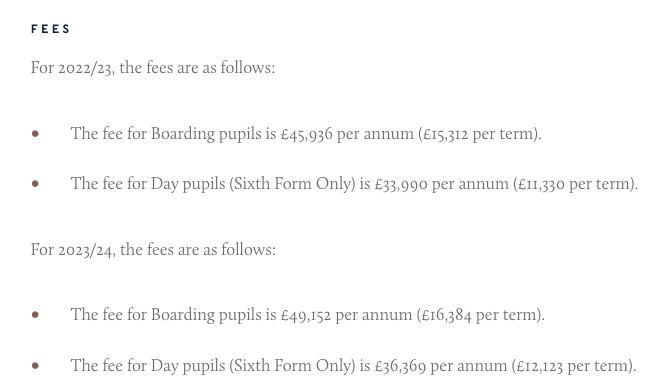
Task: Click bullet dot before £36,369 Day fee
Action: tap(35, 366)
